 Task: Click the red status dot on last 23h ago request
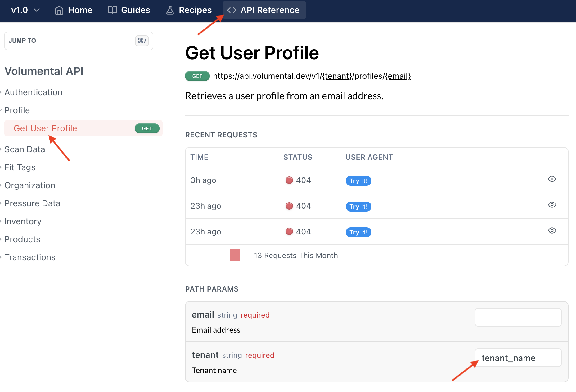click(x=289, y=231)
